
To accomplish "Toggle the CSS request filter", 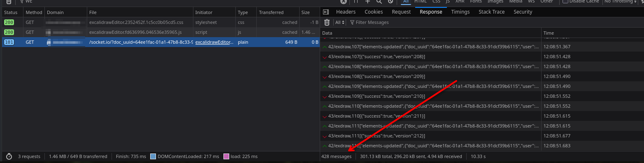I will click(436, 2).
